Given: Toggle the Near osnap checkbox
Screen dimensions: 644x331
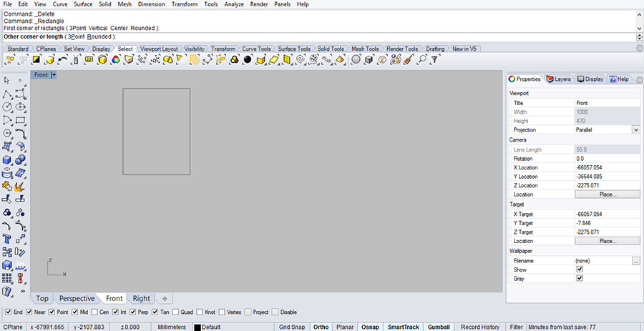Looking at the screenshot, I should (29, 312).
